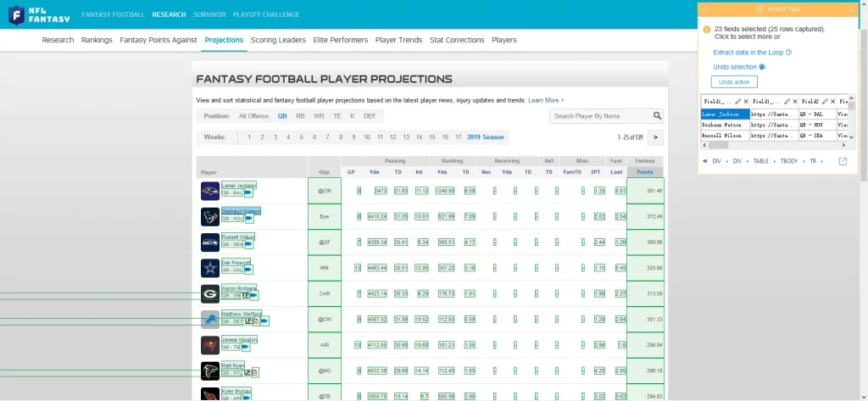Click Baltimore Ravens logo for Lamar Jackson

210,191
